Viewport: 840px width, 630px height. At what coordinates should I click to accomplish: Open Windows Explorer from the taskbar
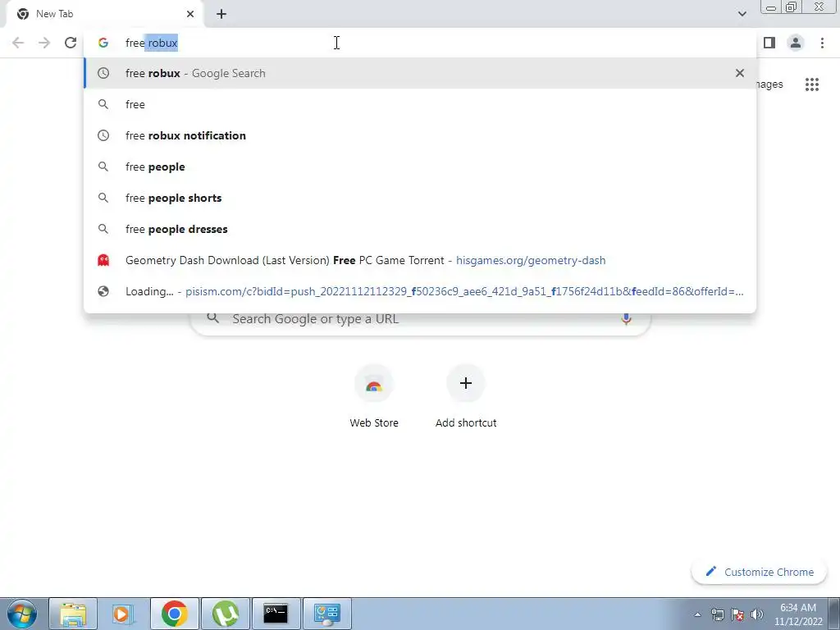pos(73,614)
